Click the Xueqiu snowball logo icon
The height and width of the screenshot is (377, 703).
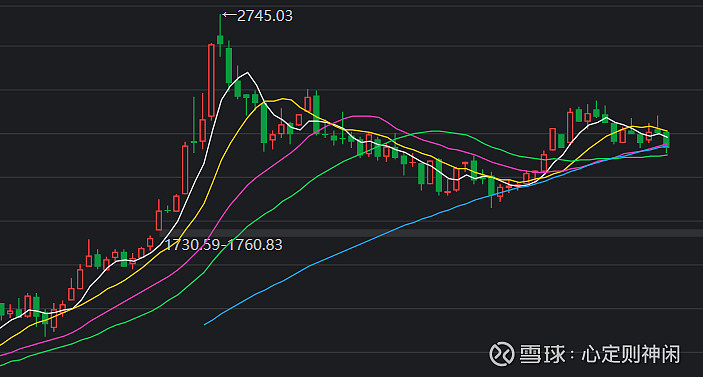click(x=501, y=354)
